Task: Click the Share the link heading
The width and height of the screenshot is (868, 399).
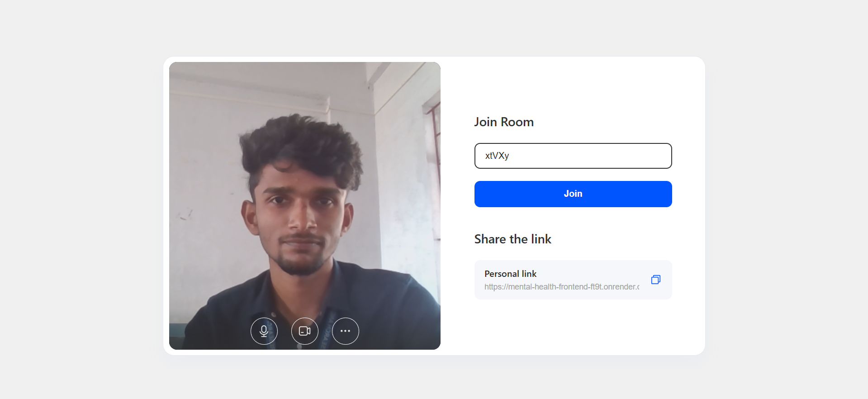Action: (x=513, y=239)
